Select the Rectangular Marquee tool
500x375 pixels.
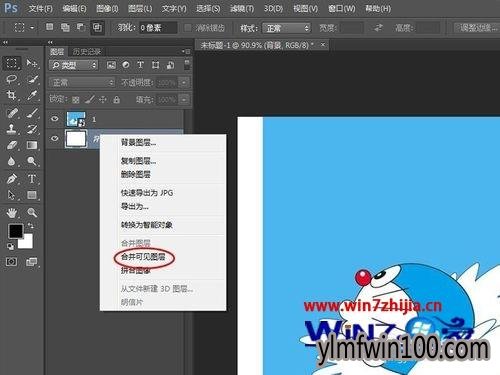tap(12, 63)
